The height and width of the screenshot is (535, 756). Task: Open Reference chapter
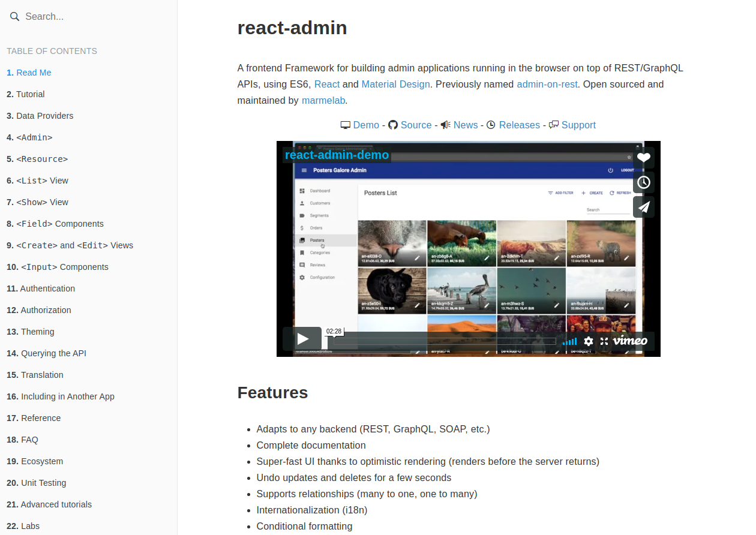click(34, 418)
